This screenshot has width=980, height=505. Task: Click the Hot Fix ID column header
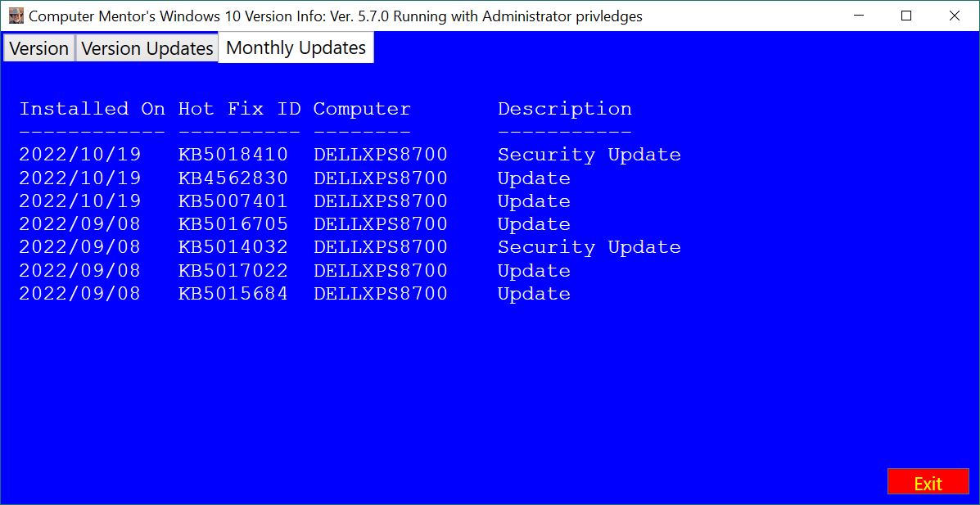click(239, 109)
